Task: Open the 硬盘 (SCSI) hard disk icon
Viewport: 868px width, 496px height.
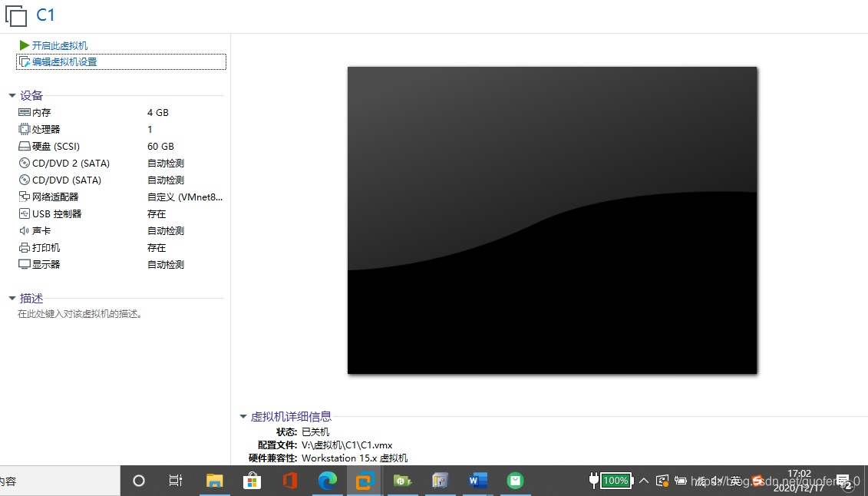Action: coord(24,146)
